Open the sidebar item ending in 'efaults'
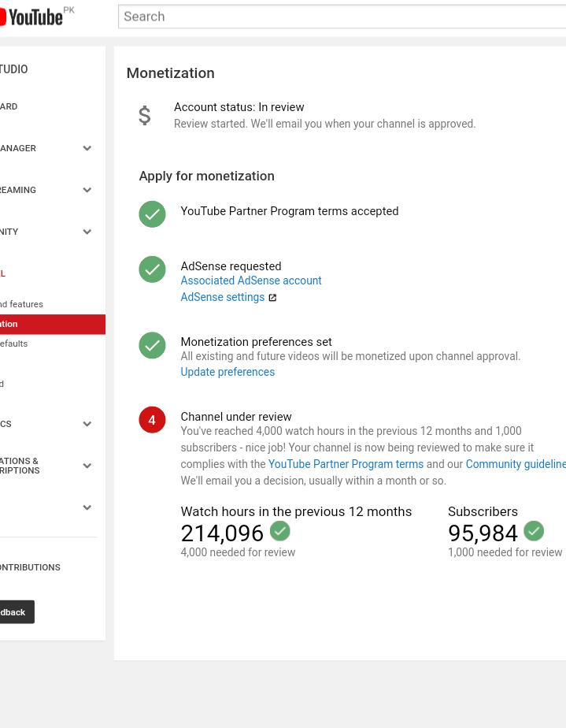The height and width of the screenshot is (728, 566). tap(14, 344)
